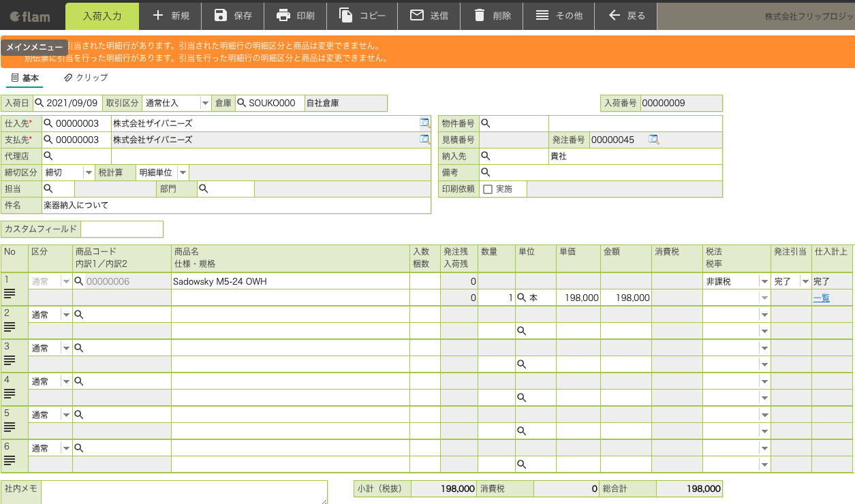
Task: Go back with the 戻る button
Action: point(626,15)
